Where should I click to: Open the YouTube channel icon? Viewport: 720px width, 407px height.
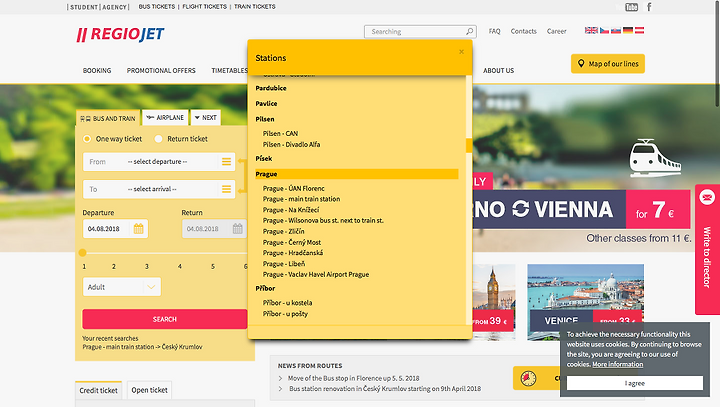coord(631,7)
